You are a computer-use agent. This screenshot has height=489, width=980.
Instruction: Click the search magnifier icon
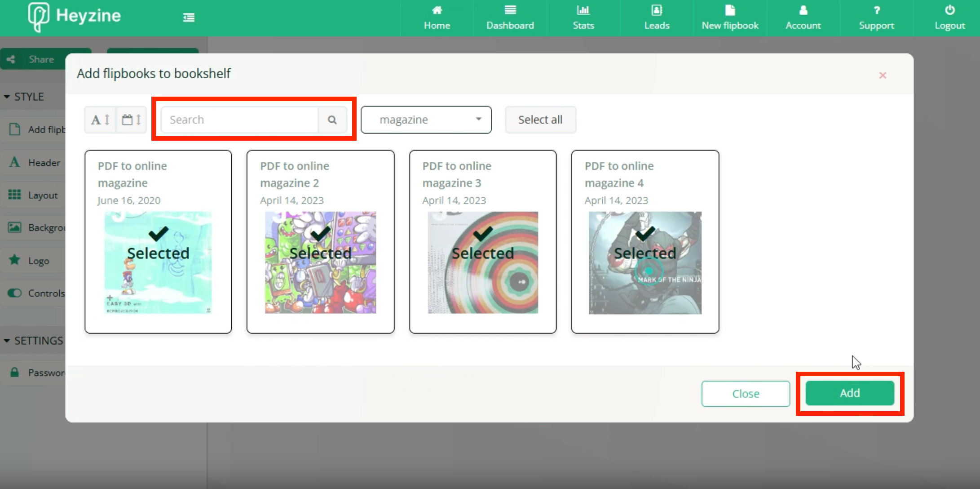[332, 120]
